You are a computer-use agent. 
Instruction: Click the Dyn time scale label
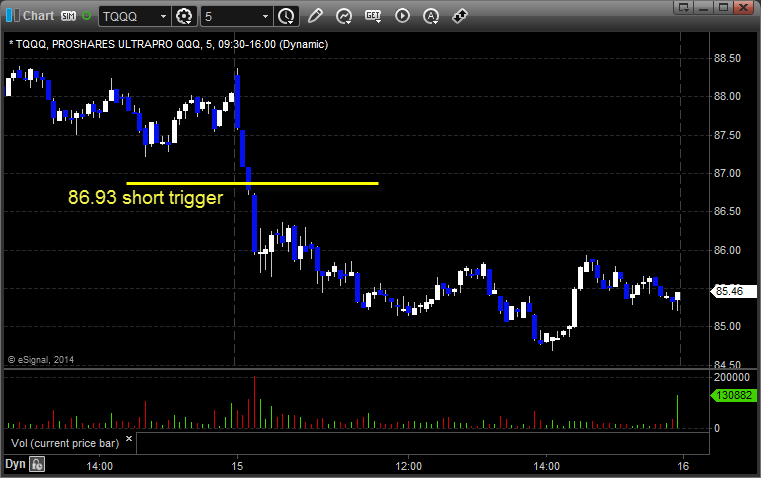tap(15, 464)
